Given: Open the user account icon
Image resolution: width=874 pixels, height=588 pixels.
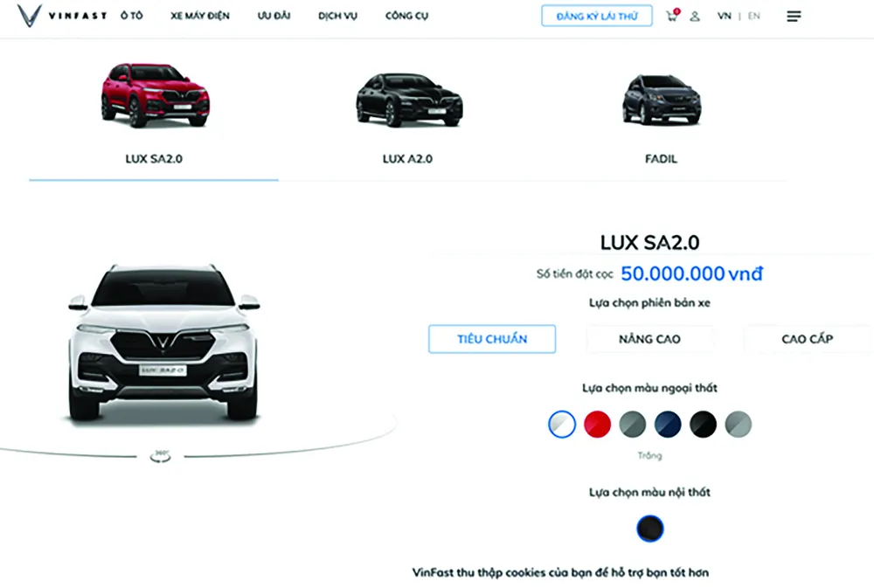Looking at the screenshot, I should pos(695,16).
